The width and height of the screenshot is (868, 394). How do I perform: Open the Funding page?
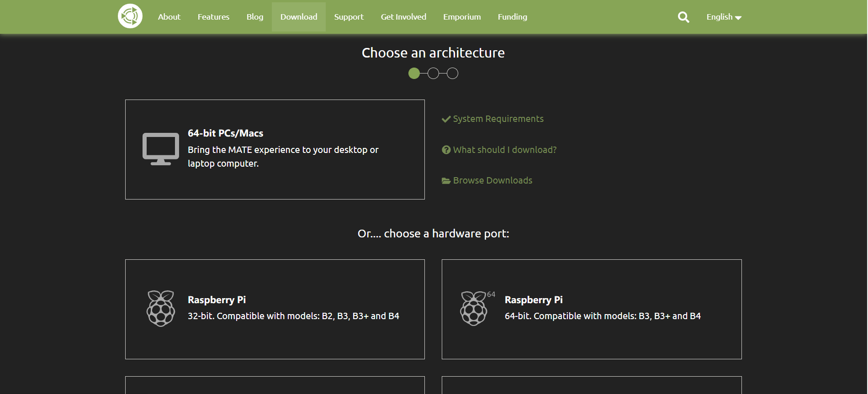tap(513, 17)
